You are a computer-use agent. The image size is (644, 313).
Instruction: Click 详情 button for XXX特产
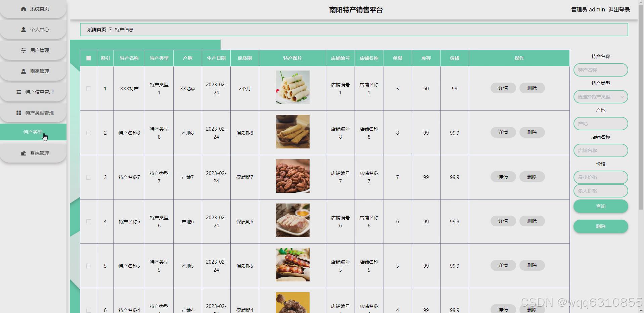pyautogui.click(x=503, y=88)
